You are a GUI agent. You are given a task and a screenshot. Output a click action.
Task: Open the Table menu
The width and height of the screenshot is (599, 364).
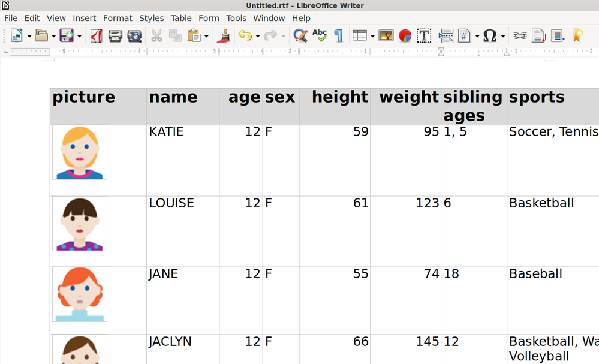point(181,18)
